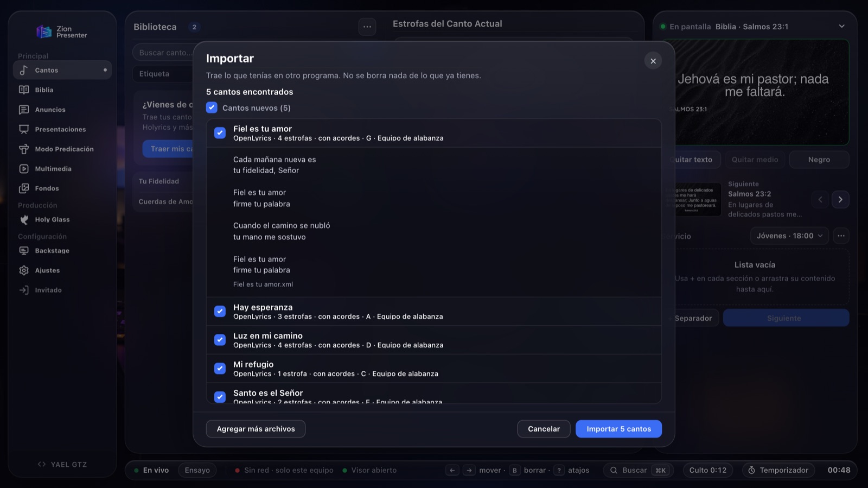Switch to Ensayo mode
868x488 pixels.
tap(197, 470)
